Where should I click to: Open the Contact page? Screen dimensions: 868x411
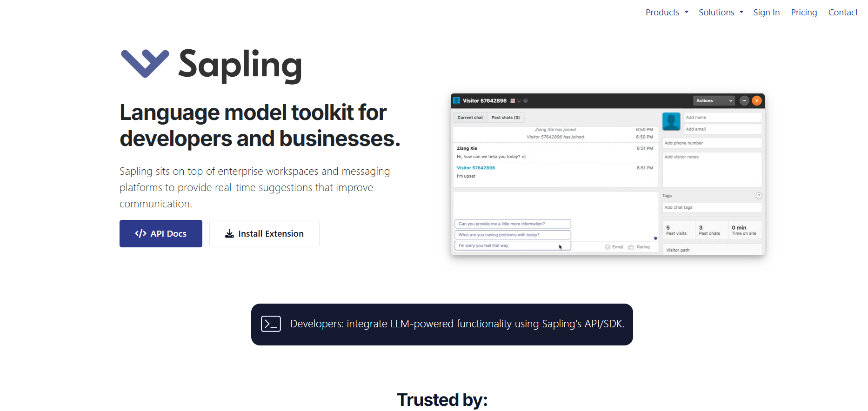coord(843,13)
